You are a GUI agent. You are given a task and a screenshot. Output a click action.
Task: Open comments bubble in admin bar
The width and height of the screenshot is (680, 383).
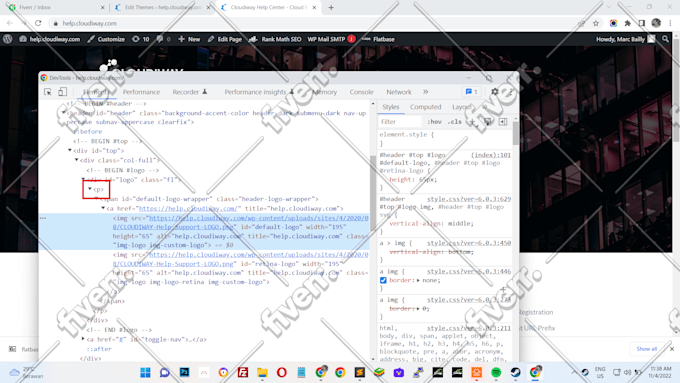coord(163,39)
